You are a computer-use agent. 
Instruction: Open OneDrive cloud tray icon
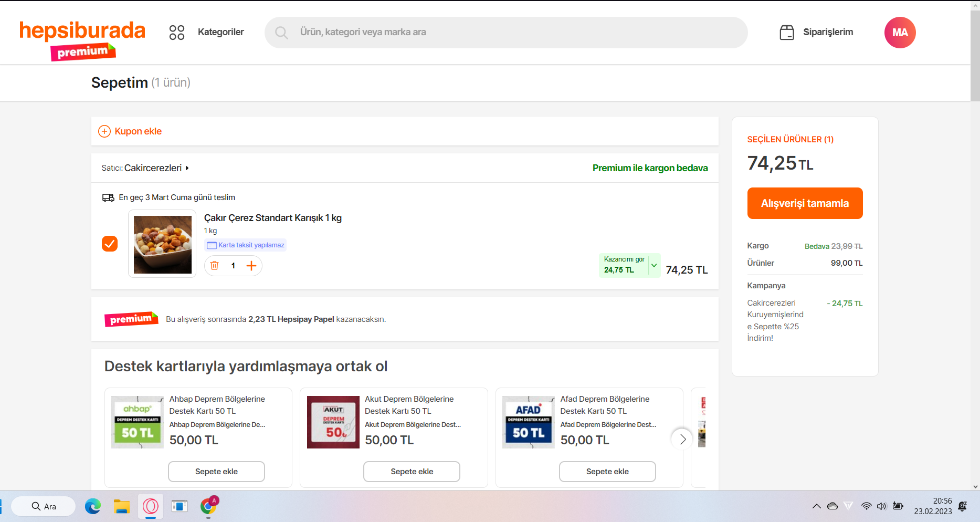coord(833,506)
